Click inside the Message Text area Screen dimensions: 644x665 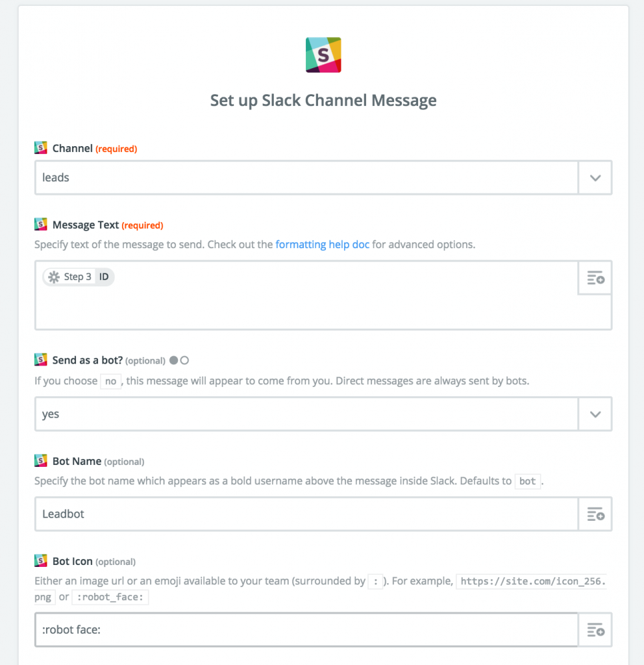click(x=292, y=305)
